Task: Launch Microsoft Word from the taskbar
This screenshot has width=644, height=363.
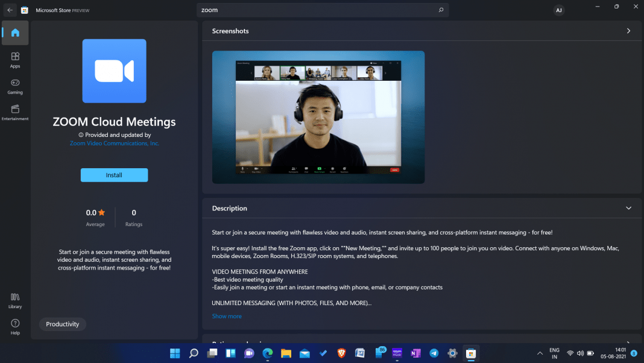Action: point(359,353)
